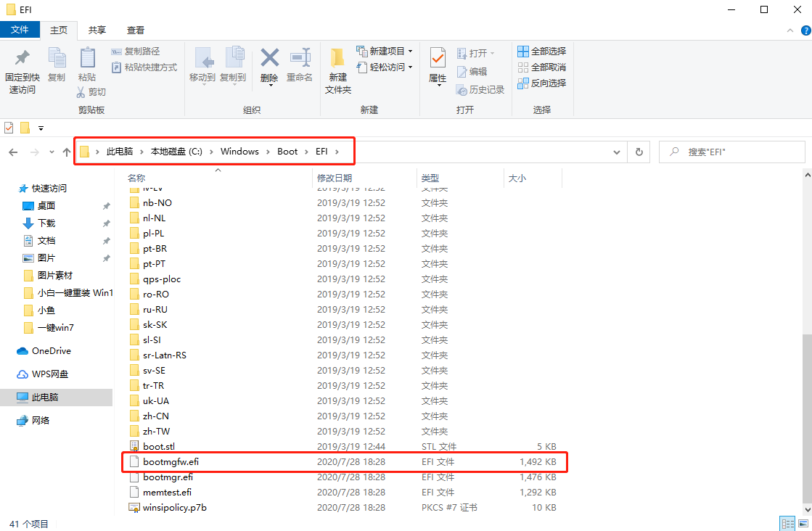
Task: Click the scroll down arrow
Action: [808, 510]
